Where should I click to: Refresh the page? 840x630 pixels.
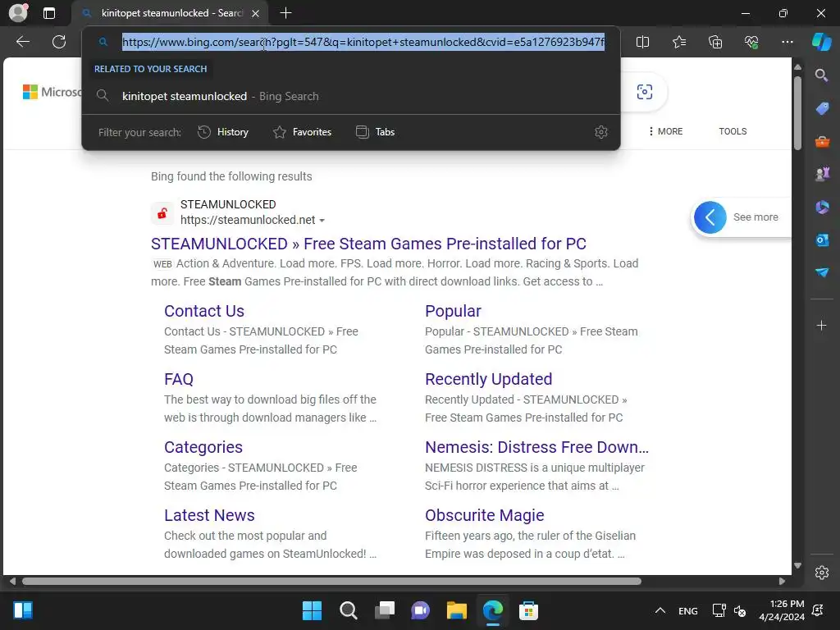(59, 42)
